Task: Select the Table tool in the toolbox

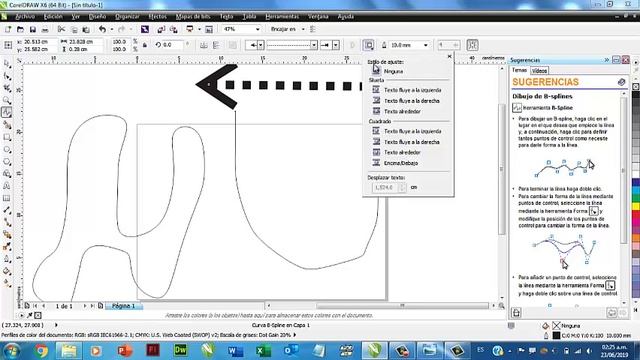Action: (7, 198)
